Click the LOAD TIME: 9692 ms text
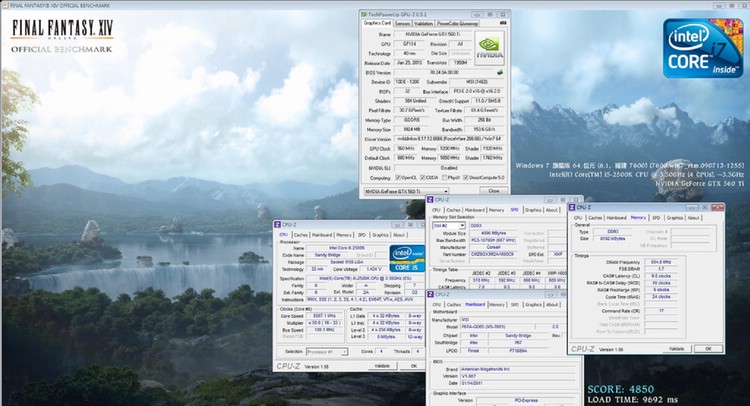The height and width of the screenshot is (406, 750). [x=633, y=400]
